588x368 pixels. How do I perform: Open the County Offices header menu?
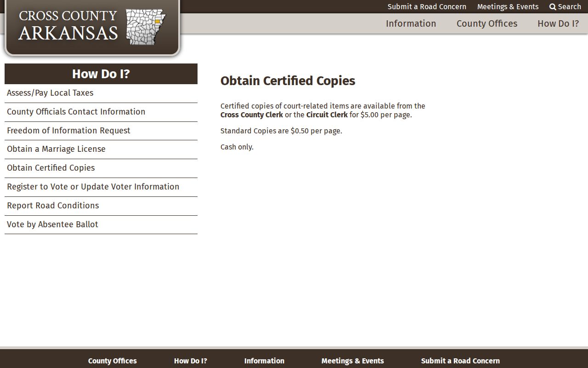[487, 23]
